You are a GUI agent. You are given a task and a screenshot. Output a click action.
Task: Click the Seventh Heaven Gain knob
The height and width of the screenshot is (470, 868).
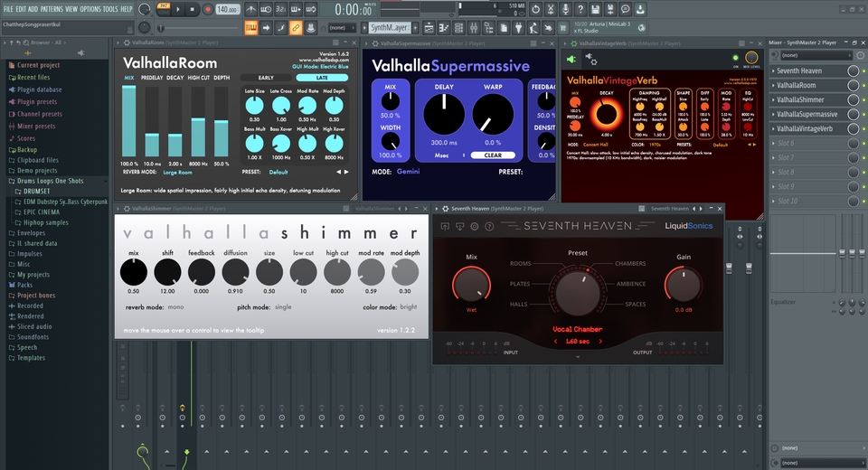pyautogui.click(x=684, y=285)
